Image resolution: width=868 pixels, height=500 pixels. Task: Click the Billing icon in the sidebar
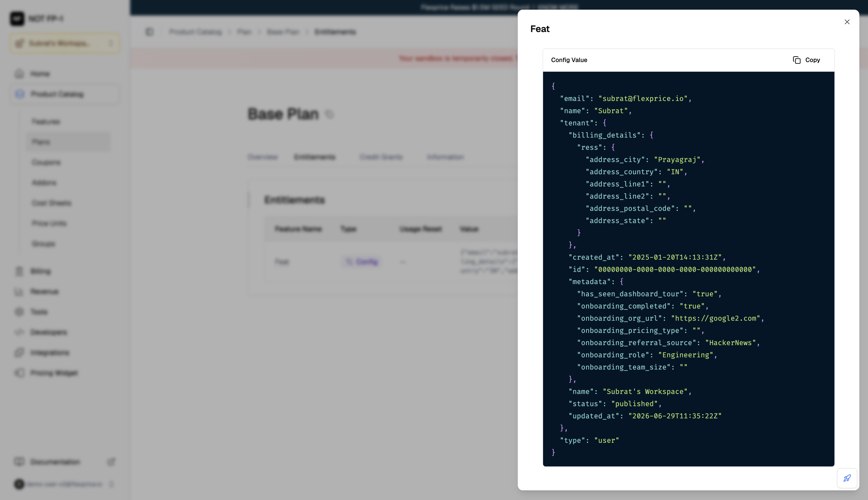coord(20,271)
